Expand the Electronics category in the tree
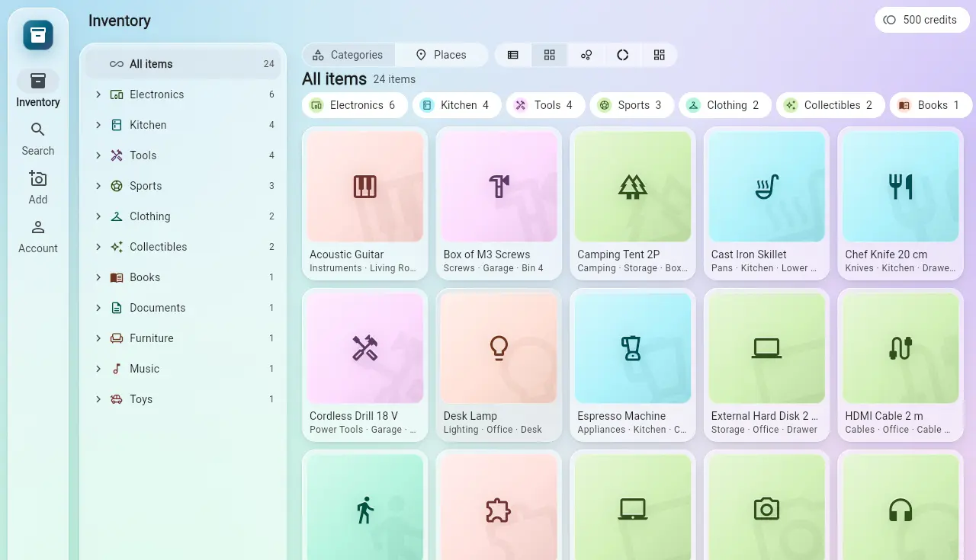The height and width of the screenshot is (560, 976). point(98,94)
